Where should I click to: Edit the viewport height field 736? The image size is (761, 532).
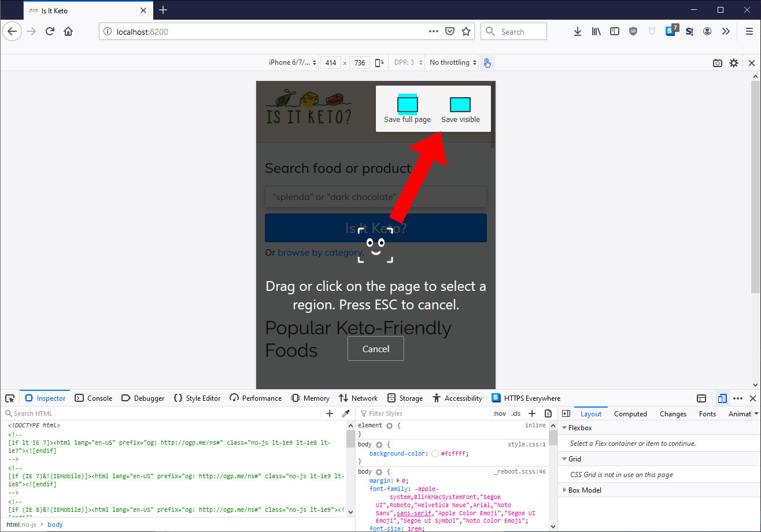pos(360,63)
